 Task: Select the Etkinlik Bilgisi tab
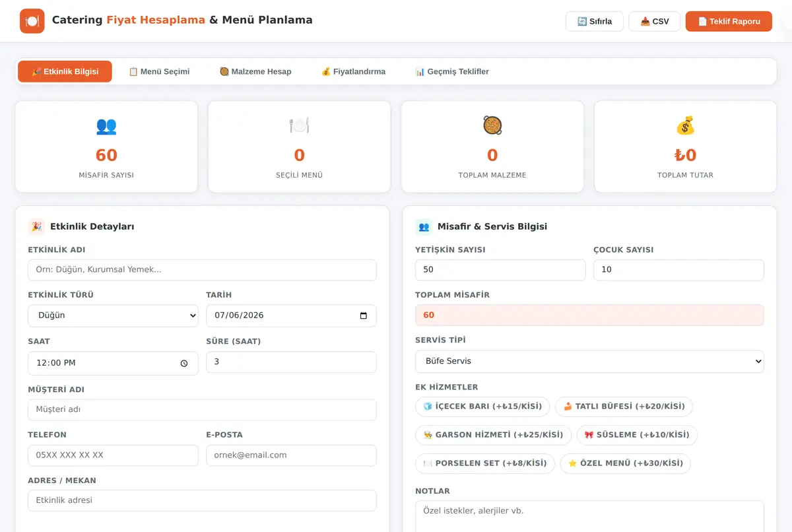[65, 71]
